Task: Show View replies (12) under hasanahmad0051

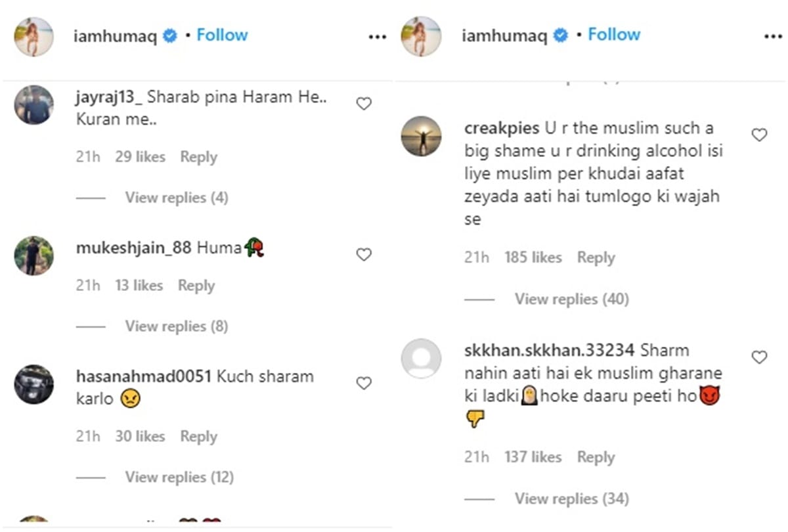Action: coord(179,477)
